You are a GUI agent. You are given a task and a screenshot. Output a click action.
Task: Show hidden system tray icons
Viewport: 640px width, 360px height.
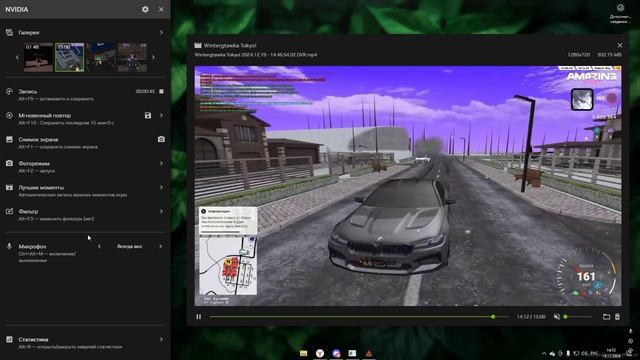pyautogui.click(x=544, y=353)
